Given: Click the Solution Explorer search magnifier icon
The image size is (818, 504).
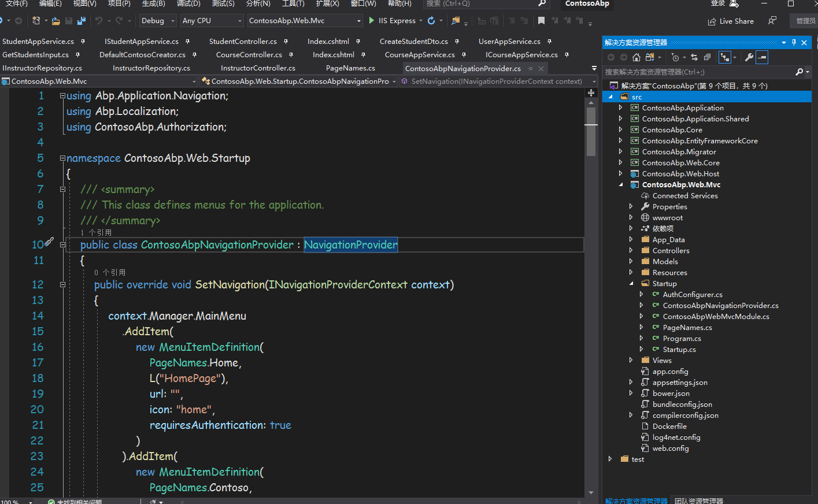Looking at the screenshot, I should (x=800, y=72).
